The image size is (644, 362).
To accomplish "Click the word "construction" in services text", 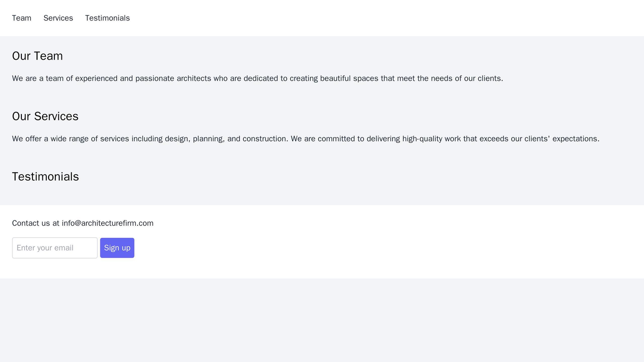I will click(265, 139).
